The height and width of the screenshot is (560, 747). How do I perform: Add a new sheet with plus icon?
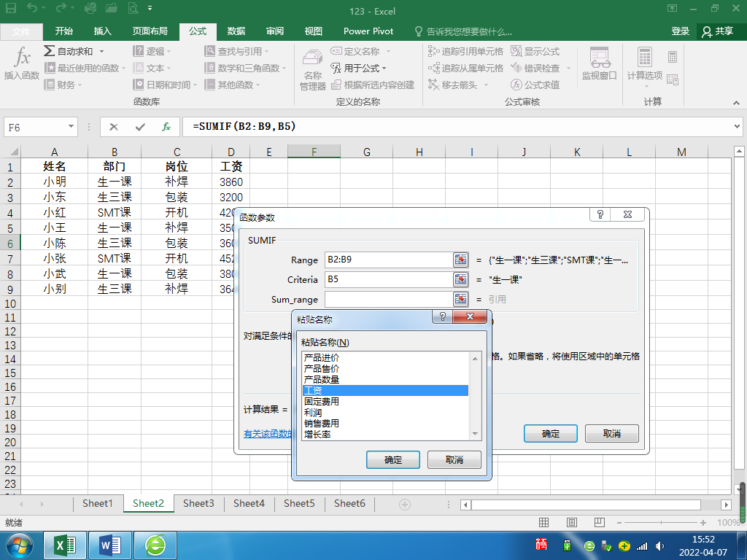click(x=404, y=505)
